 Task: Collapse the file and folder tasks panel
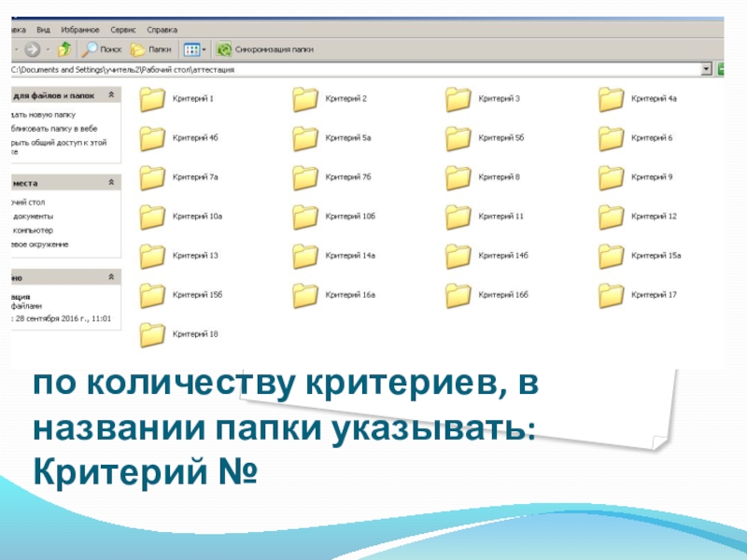(x=112, y=95)
